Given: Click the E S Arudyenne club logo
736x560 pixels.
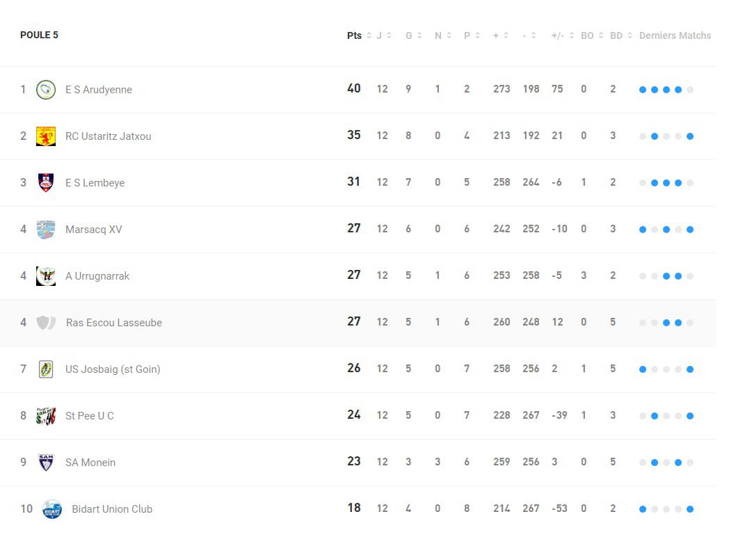Looking at the screenshot, I should (46, 90).
